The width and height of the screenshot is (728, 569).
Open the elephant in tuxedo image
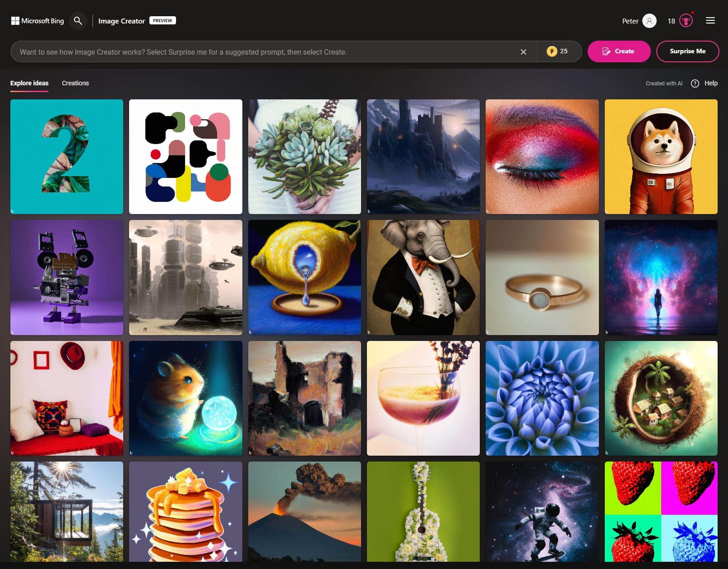pos(423,277)
